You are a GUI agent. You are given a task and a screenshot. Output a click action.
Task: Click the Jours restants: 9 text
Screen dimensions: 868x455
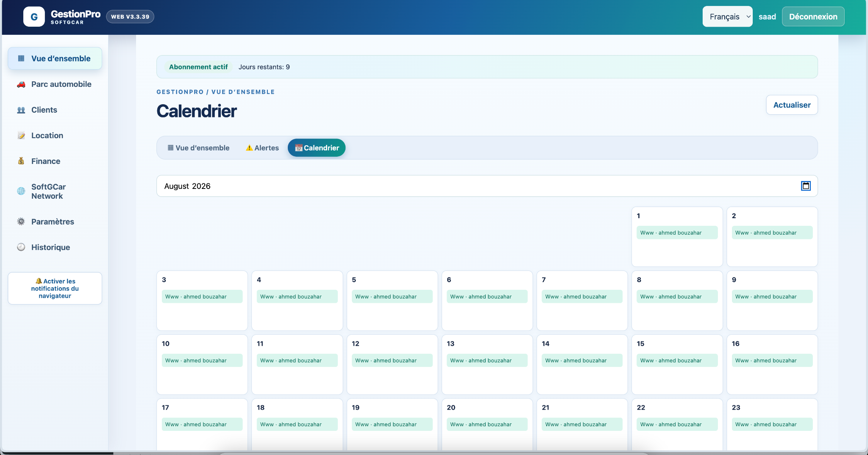click(264, 67)
